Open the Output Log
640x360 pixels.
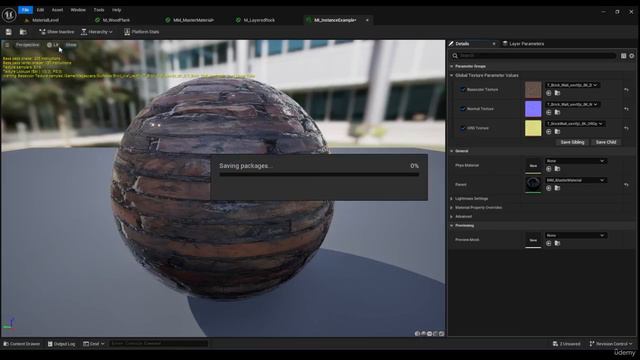[62, 344]
